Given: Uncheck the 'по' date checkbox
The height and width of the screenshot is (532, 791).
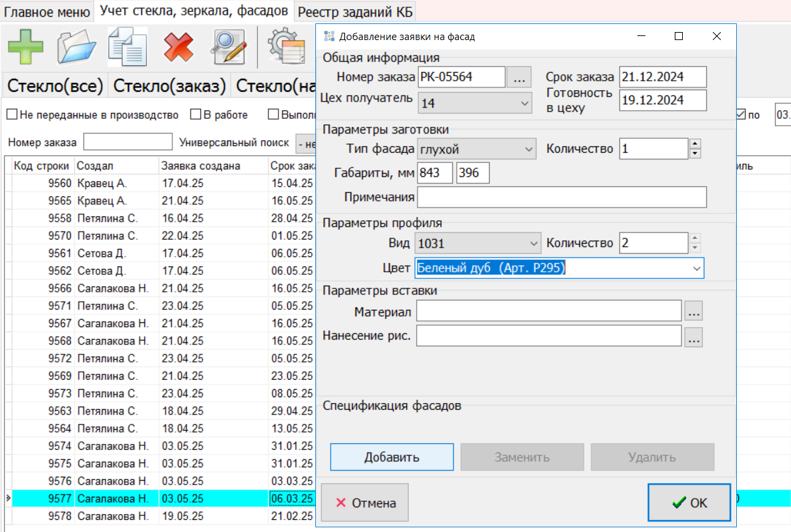Looking at the screenshot, I should (x=740, y=115).
